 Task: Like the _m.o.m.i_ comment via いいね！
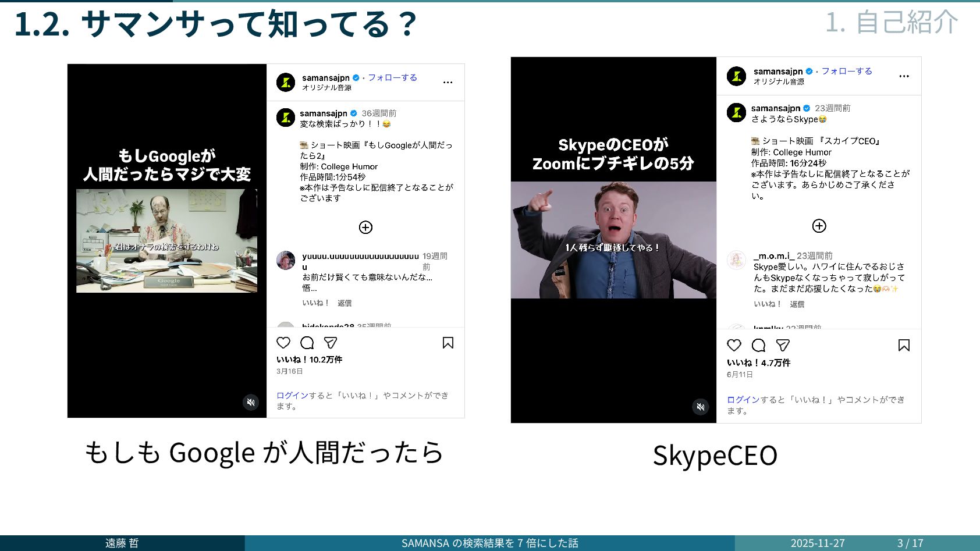768,304
